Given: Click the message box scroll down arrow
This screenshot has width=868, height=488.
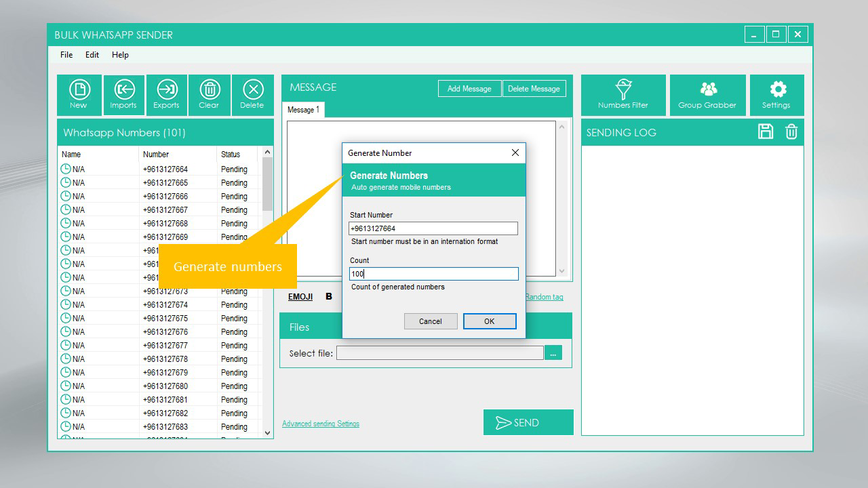Looking at the screenshot, I should coord(561,270).
